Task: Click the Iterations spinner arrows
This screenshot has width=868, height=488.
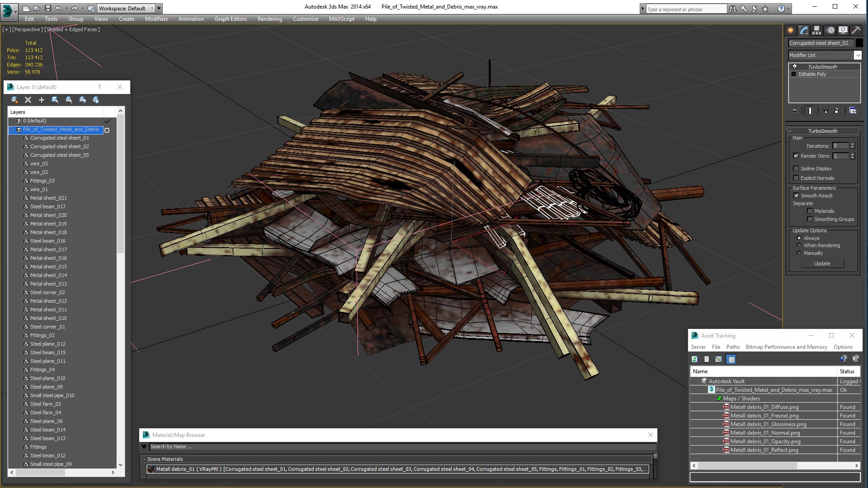Action: pyautogui.click(x=852, y=146)
